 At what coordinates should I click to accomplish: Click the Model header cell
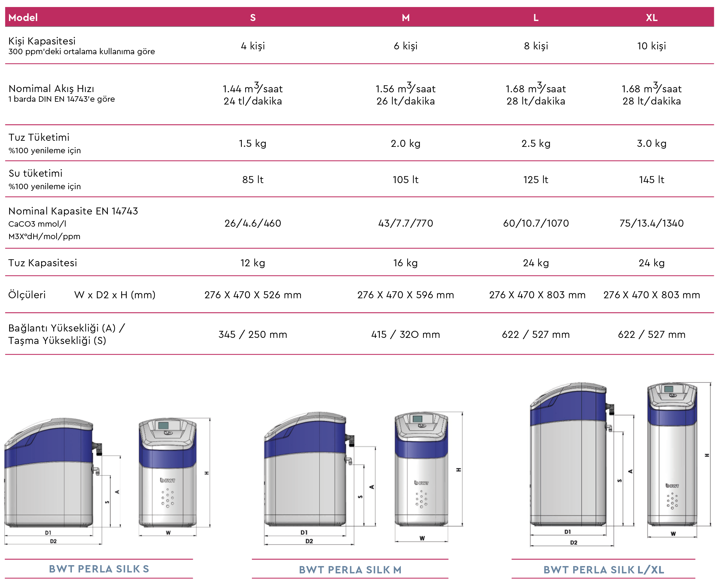23,18
